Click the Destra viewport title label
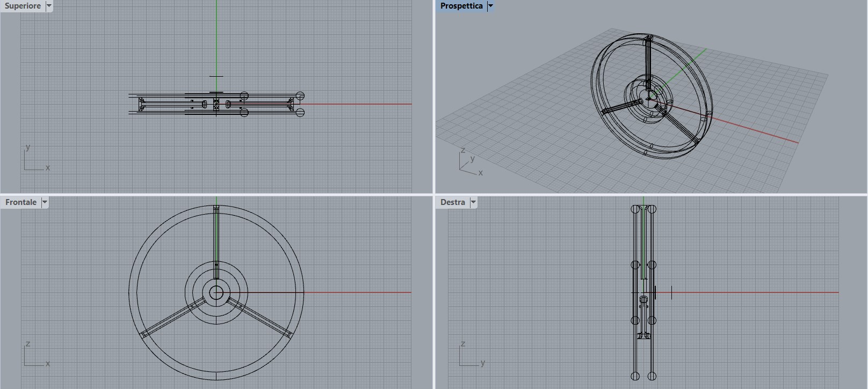This screenshot has height=389, width=868. (x=453, y=202)
